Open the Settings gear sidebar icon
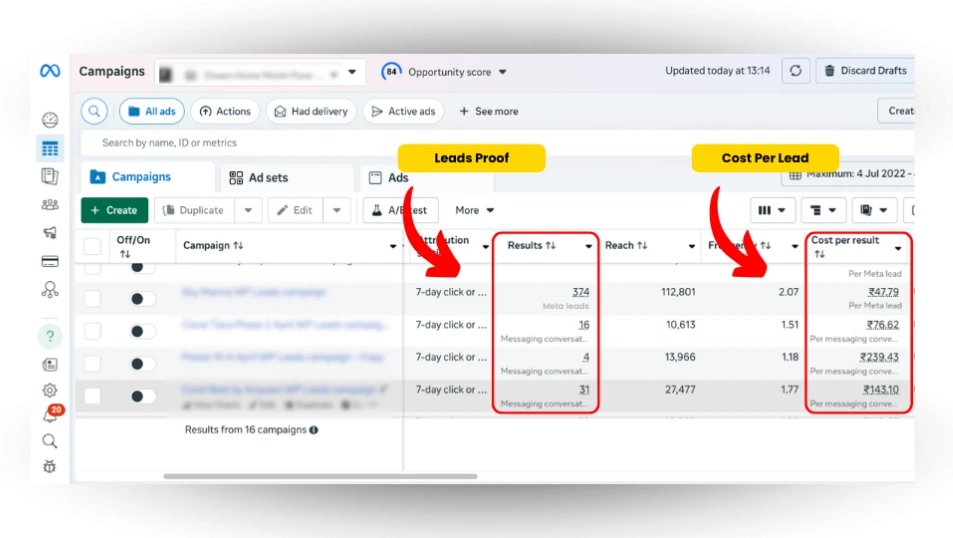 (x=50, y=390)
